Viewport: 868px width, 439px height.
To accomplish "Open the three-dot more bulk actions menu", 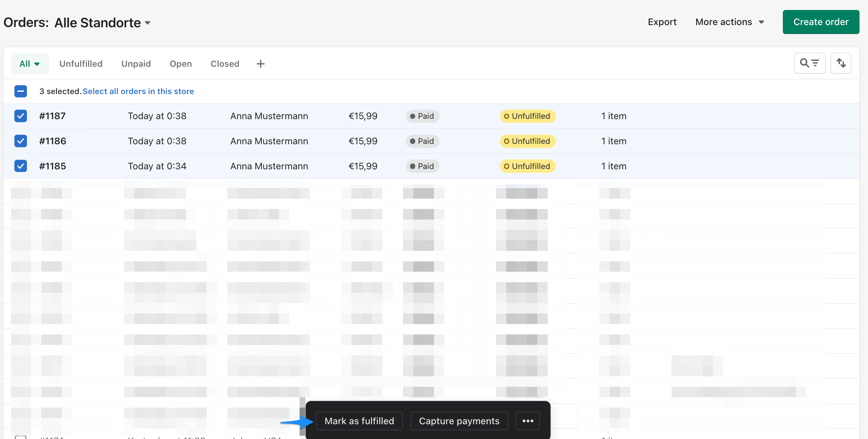I will [x=528, y=421].
